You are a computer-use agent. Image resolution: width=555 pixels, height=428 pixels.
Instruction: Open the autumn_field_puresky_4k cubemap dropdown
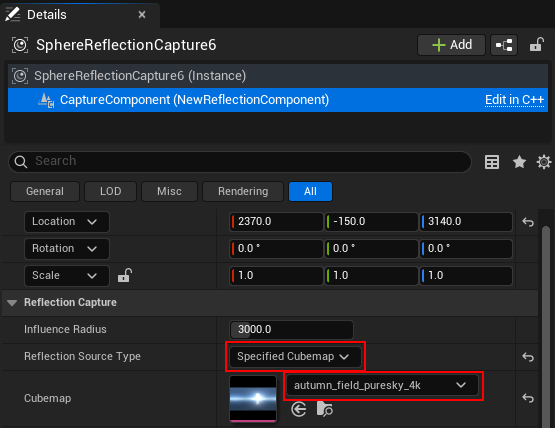[382, 386]
